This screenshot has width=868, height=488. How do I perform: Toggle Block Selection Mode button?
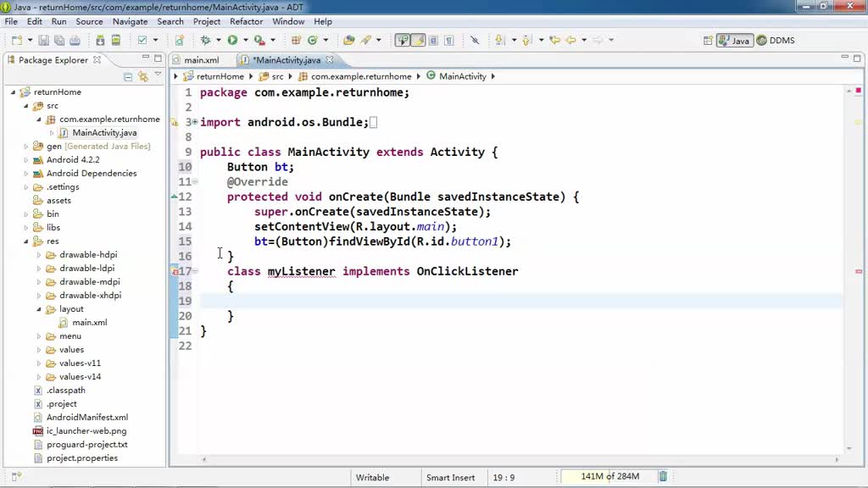pos(433,41)
